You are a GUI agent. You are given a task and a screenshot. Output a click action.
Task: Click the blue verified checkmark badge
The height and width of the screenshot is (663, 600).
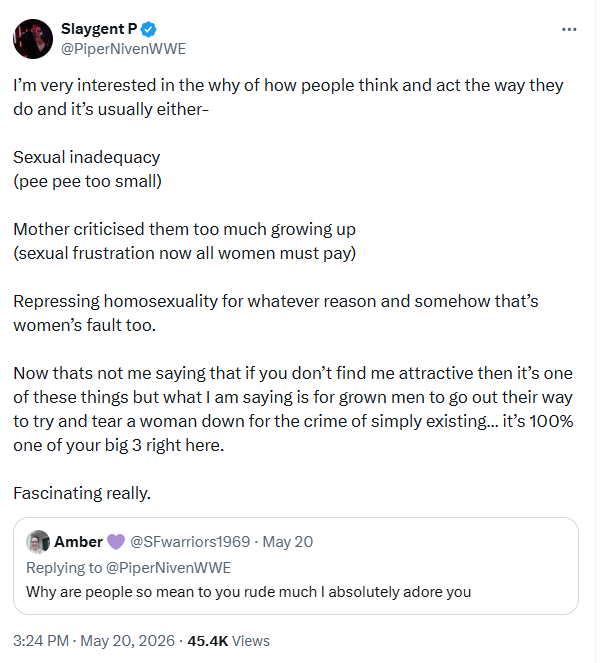(x=148, y=29)
